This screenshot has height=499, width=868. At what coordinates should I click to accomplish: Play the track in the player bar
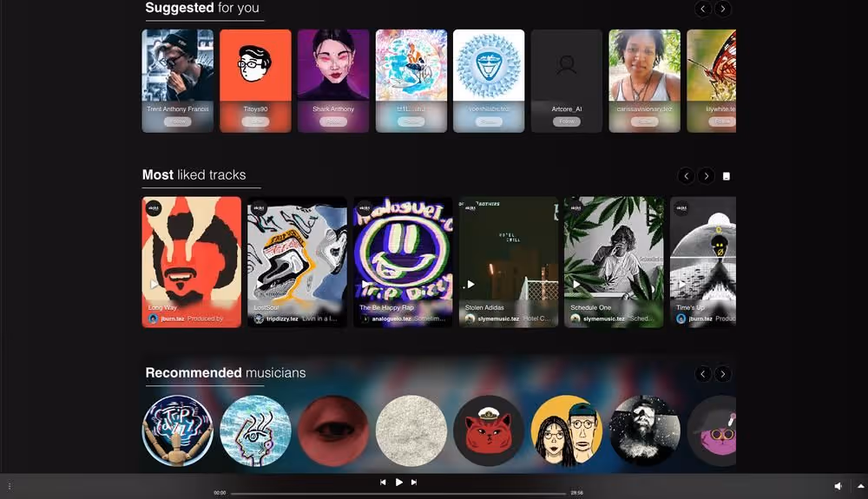(399, 482)
